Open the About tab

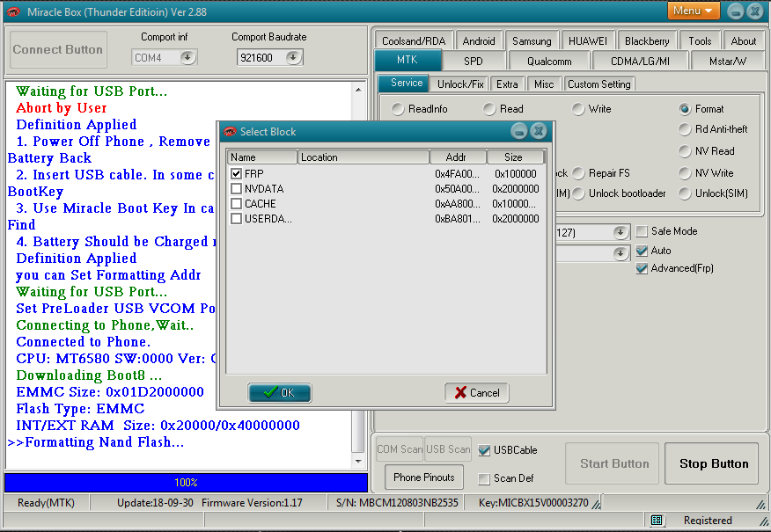point(744,40)
